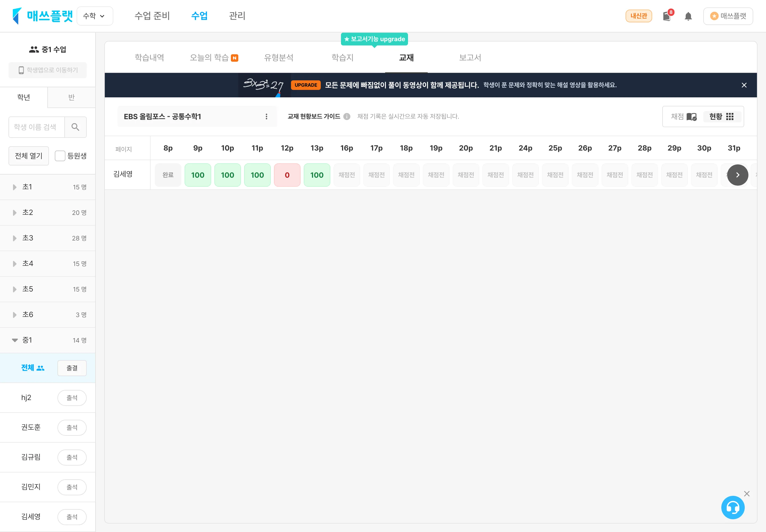Click the red 0 score cell under 12p

[287, 175]
